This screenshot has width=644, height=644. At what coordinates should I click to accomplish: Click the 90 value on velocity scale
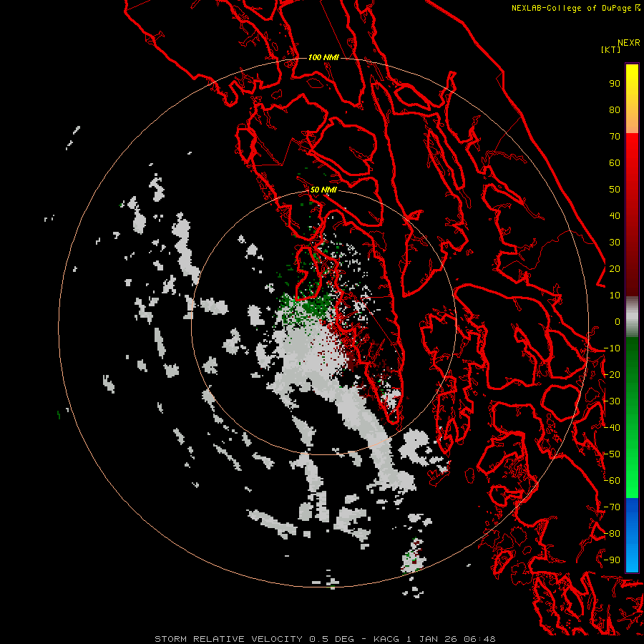pos(615,84)
